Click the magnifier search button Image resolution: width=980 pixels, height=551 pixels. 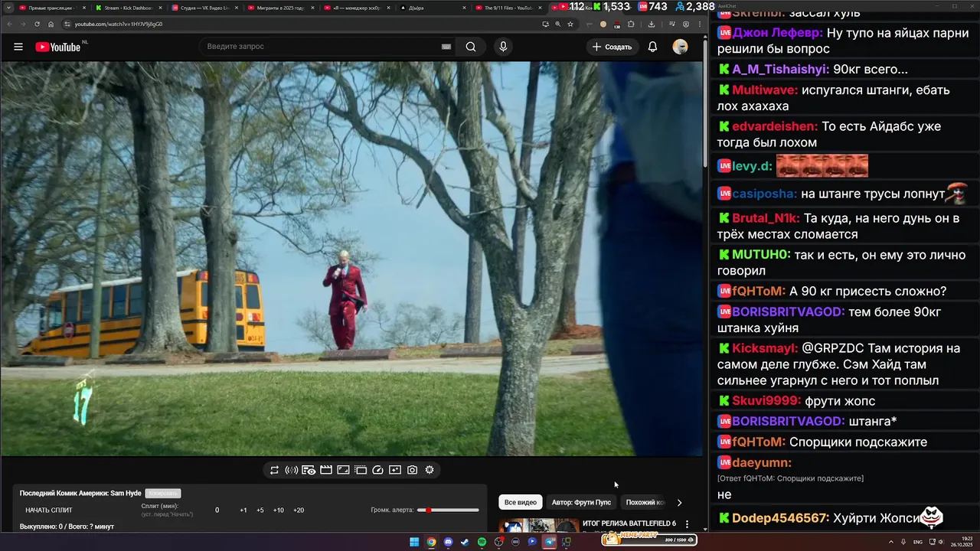tap(471, 47)
